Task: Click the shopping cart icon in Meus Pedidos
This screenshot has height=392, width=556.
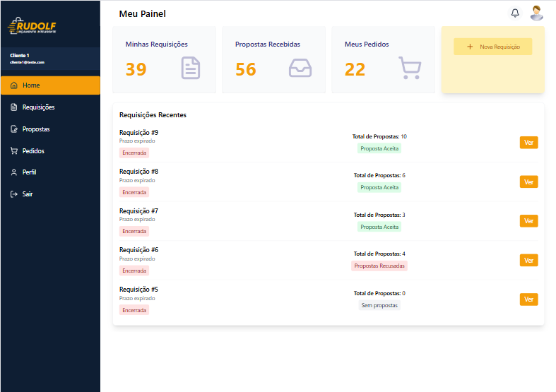Action: click(410, 68)
